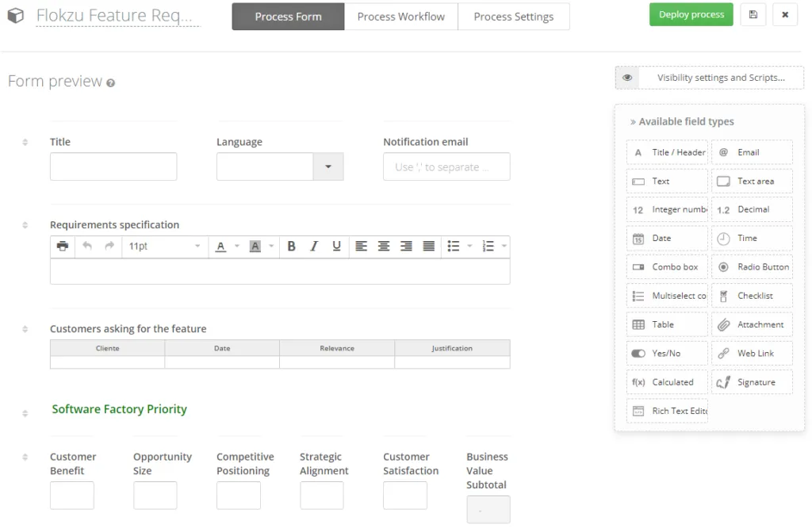Open the highlight color dropdown arrow

271,246
